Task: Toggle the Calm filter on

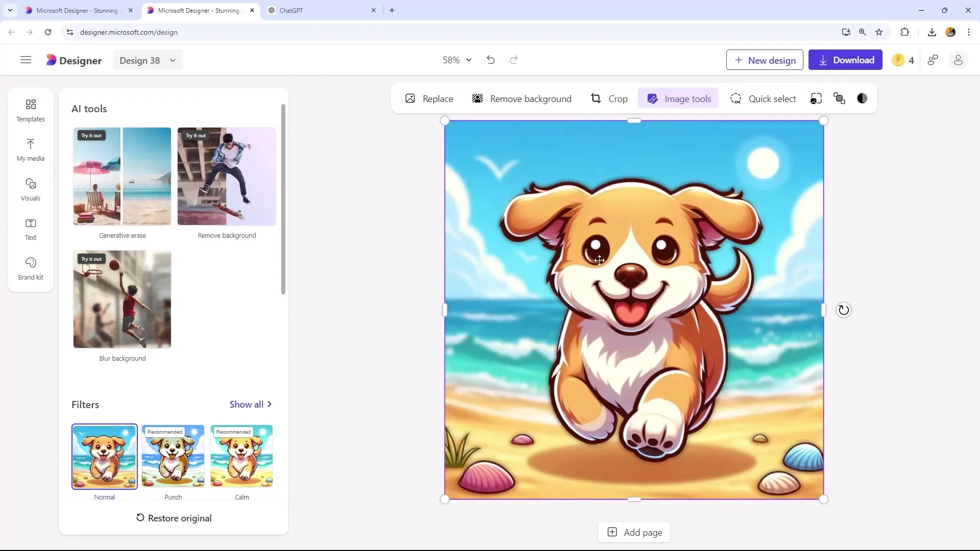Action: coord(242,456)
